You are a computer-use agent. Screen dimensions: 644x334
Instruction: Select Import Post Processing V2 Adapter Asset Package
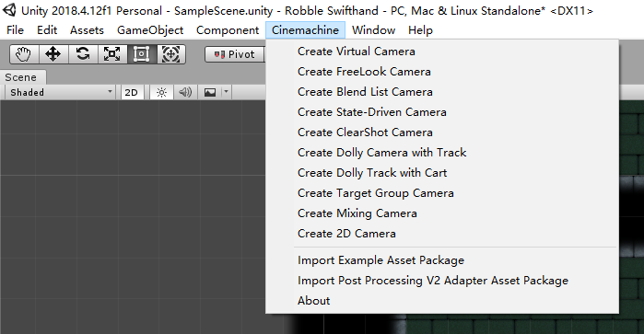point(442,281)
